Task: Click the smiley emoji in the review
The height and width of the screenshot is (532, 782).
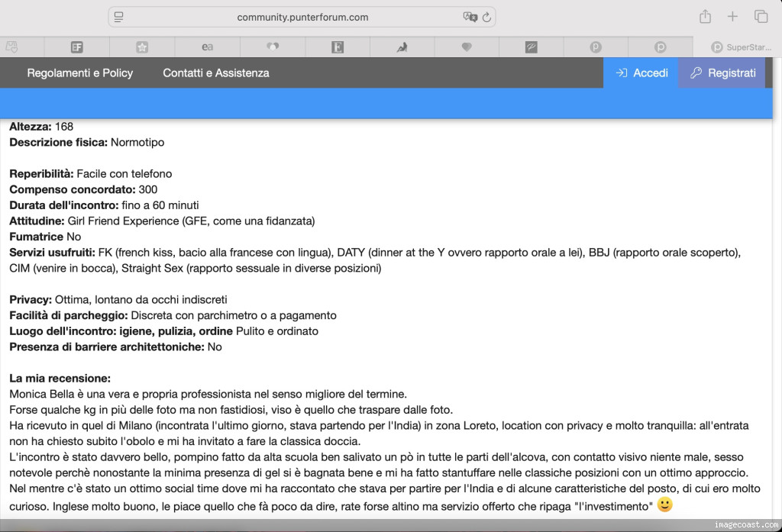Action: click(x=664, y=505)
